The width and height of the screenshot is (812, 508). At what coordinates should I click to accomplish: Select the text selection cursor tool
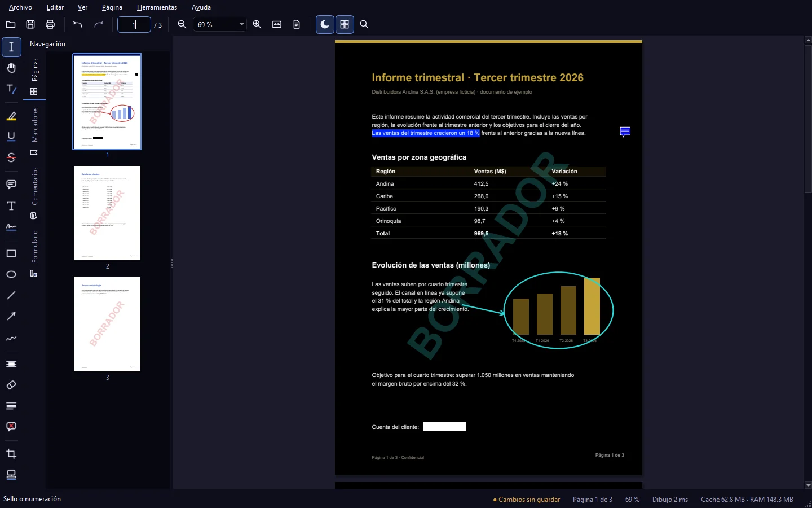point(11,47)
